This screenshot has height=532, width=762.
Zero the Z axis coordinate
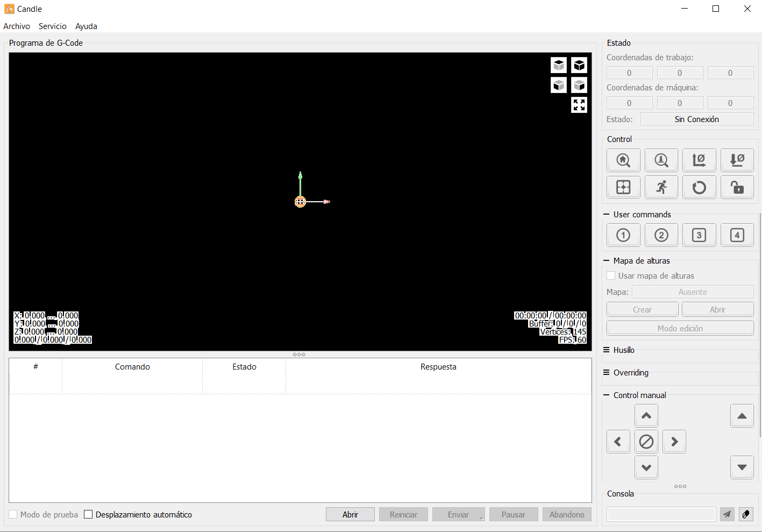[x=737, y=160]
